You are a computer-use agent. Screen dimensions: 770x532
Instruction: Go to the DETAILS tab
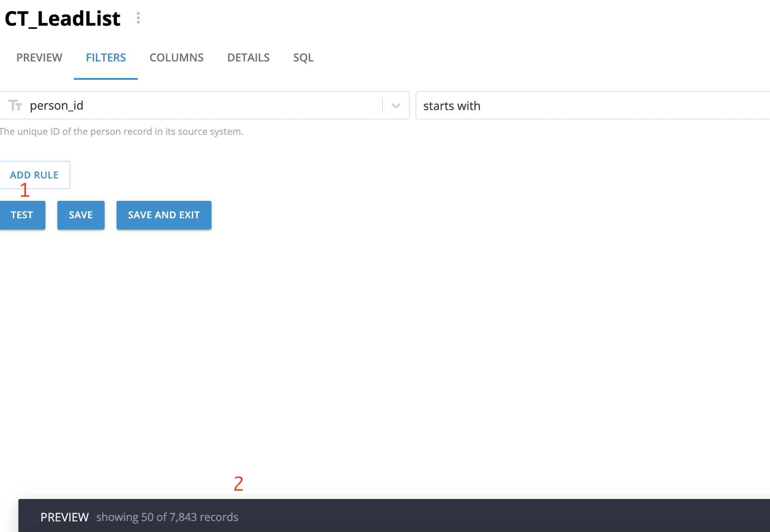coord(248,58)
